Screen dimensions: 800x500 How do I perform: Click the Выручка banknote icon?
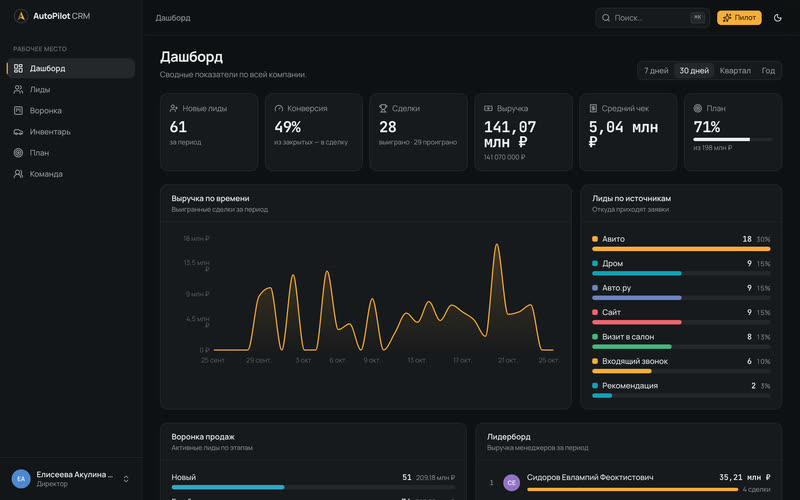[x=488, y=108]
